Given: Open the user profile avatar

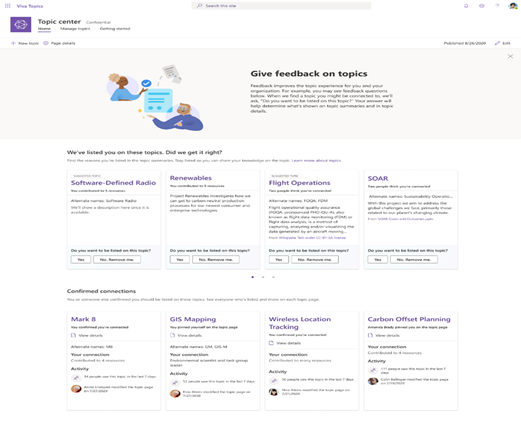Looking at the screenshot, I should (x=513, y=6).
